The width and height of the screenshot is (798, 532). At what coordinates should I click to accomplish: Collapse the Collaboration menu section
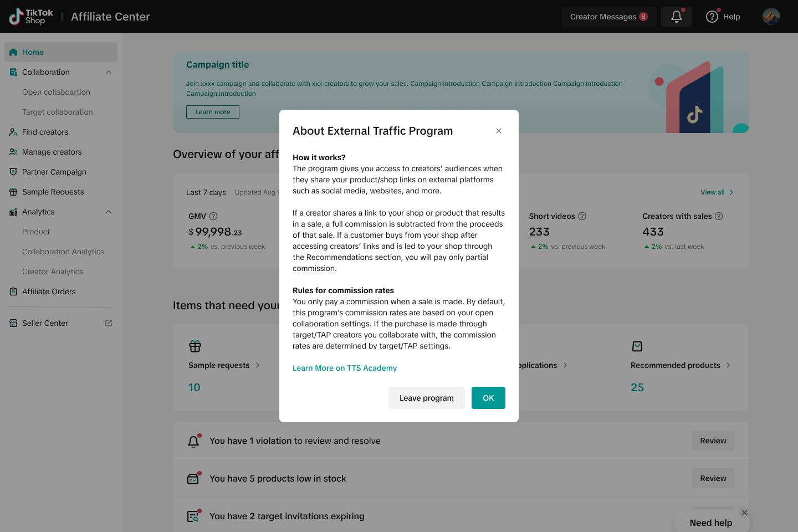click(x=109, y=72)
